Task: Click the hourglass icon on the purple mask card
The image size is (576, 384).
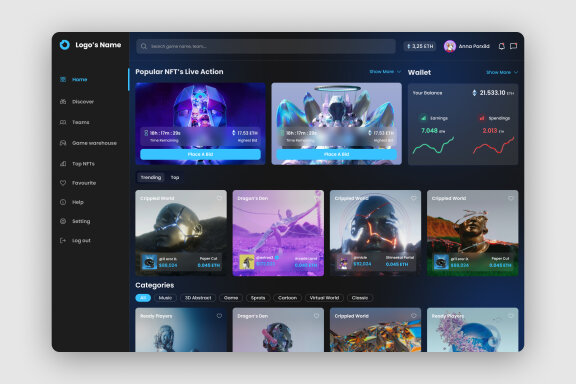Action: pyautogui.click(x=146, y=133)
